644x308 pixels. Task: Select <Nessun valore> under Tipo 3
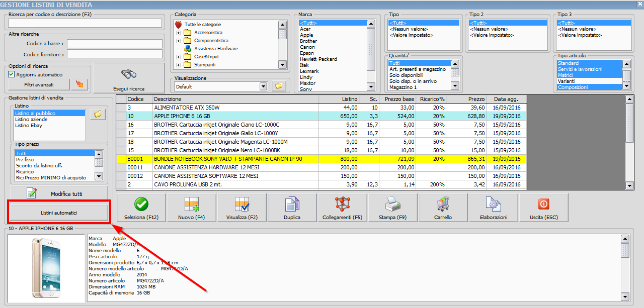pos(594,29)
